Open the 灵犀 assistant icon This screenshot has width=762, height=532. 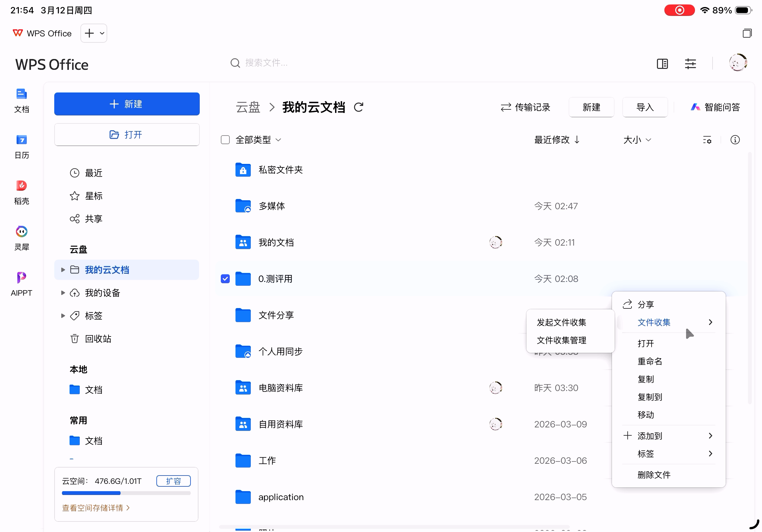click(21, 232)
